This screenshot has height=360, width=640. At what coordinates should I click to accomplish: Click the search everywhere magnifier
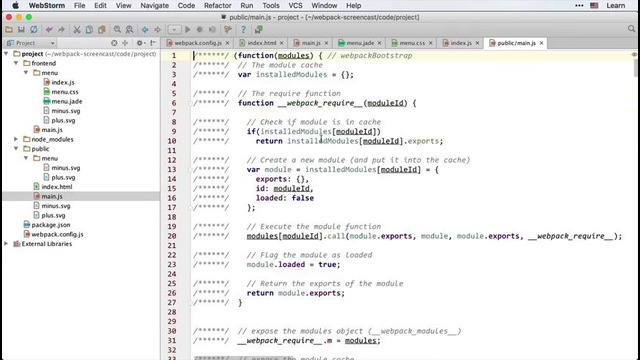pos(631,29)
